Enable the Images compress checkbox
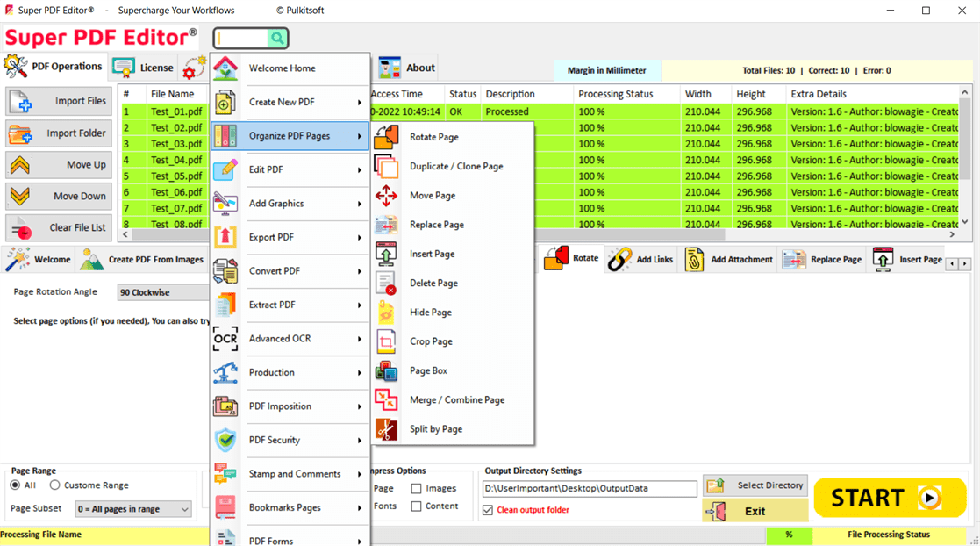Image resolution: width=980 pixels, height=546 pixels. (417, 489)
